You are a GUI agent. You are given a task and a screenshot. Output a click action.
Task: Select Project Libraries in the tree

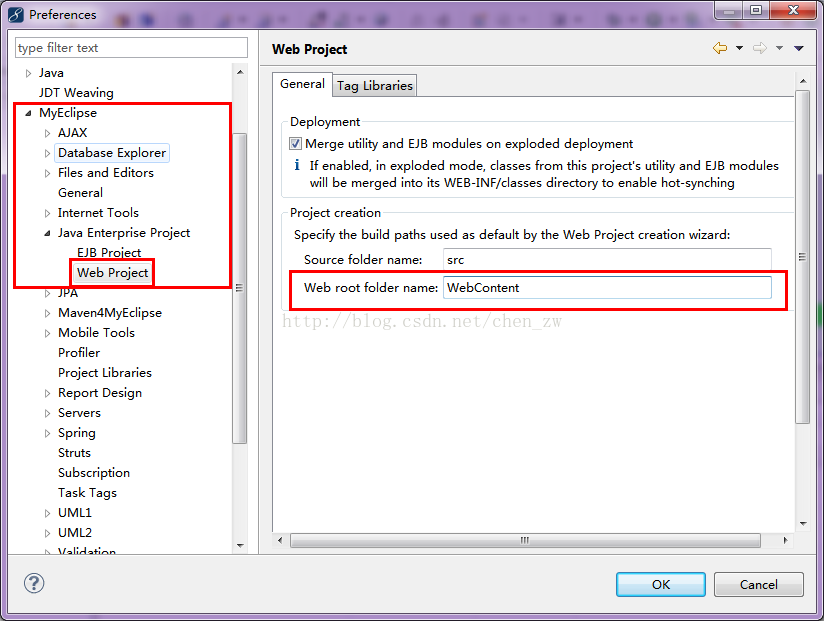pos(105,372)
